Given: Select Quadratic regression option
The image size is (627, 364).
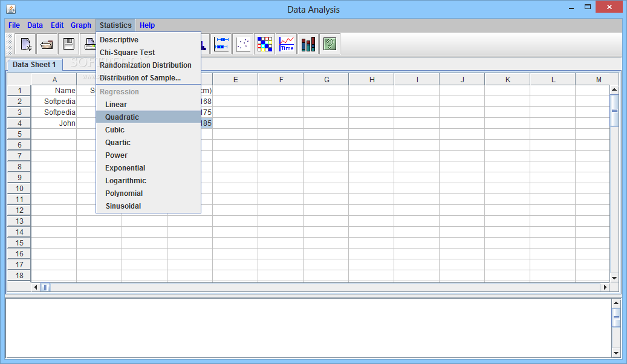Looking at the screenshot, I should (148, 117).
